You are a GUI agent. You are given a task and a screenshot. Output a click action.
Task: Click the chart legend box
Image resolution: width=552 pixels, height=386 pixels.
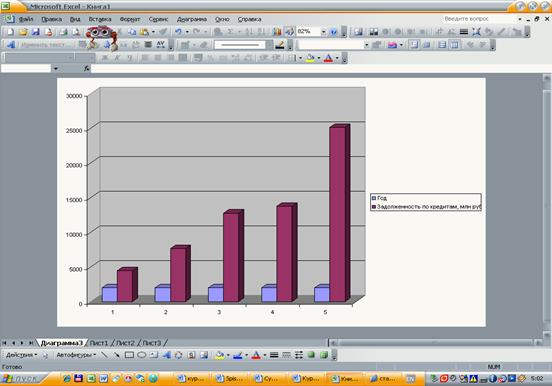(426, 202)
